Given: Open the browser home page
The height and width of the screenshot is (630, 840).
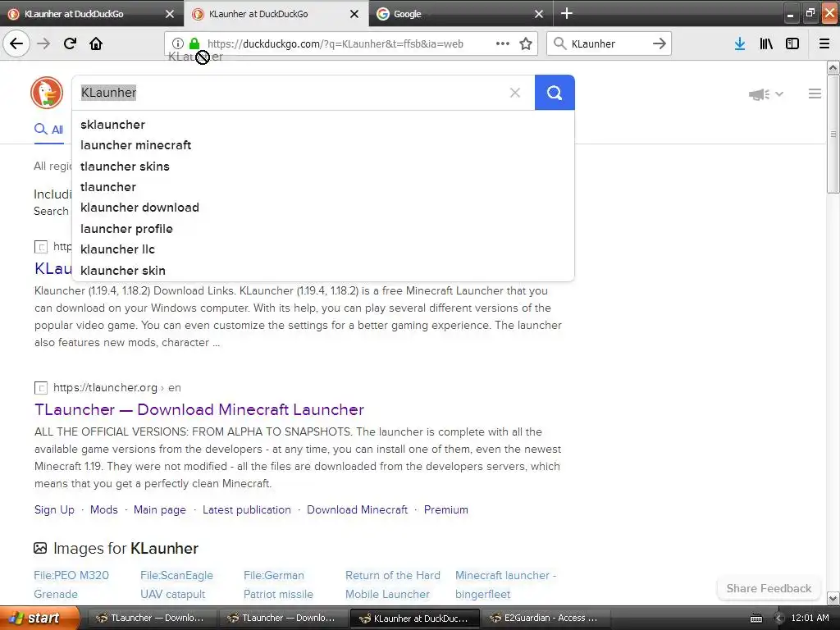Looking at the screenshot, I should 96,43.
